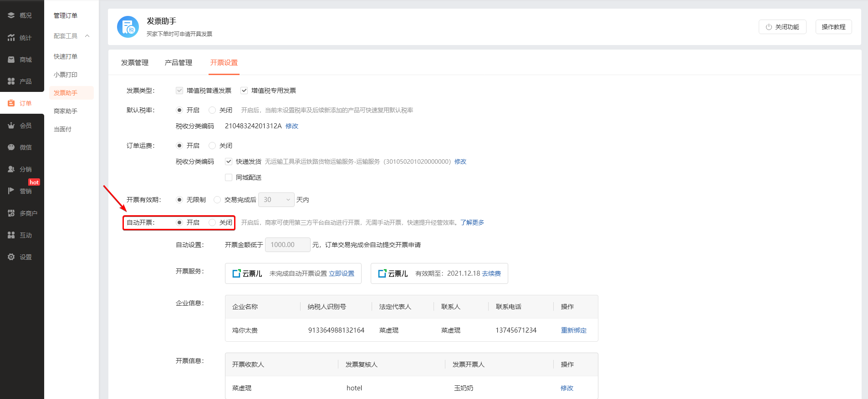This screenshot has width=868, height=399.
Task: Select 关闭 radio for 订单运费
Action: click(212, 146)
